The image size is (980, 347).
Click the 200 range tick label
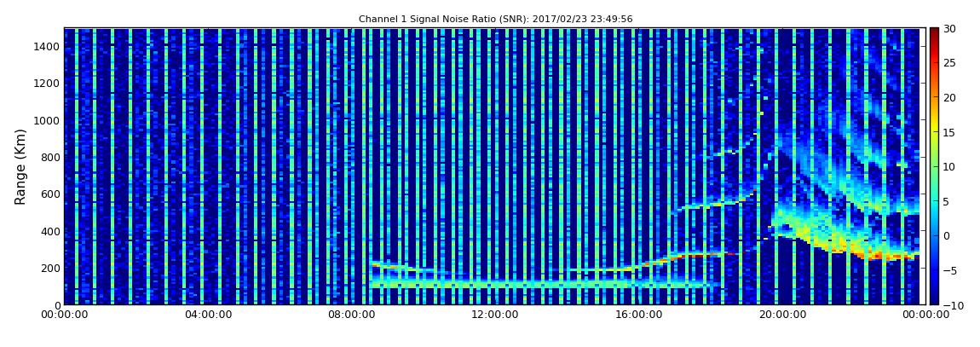pos(50,268)
